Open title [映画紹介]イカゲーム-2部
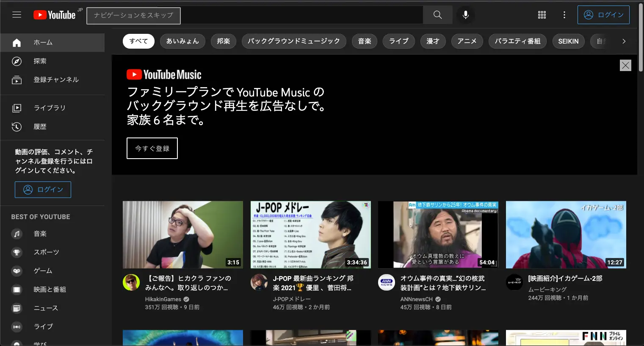 click(x=565, y=278)
